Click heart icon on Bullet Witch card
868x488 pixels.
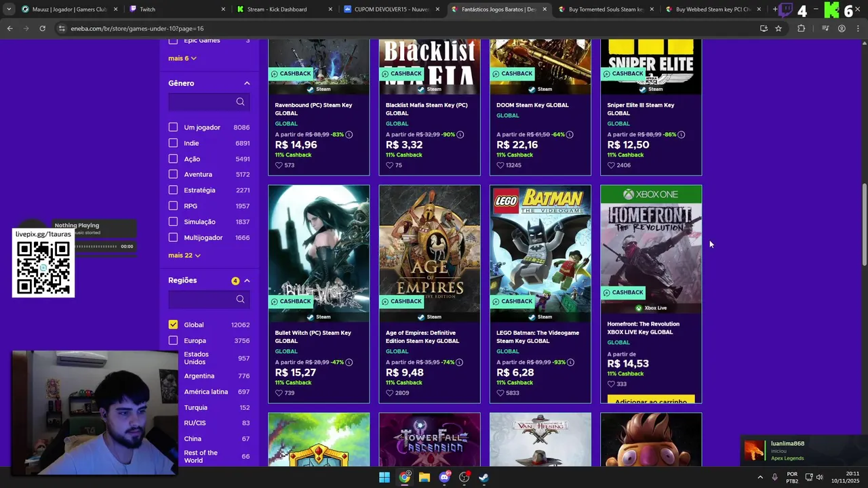(279, 393)
